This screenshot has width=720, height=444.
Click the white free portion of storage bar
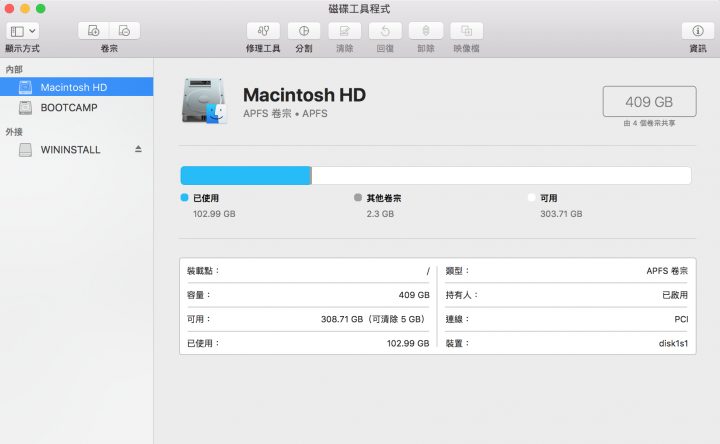coord(501,175)
